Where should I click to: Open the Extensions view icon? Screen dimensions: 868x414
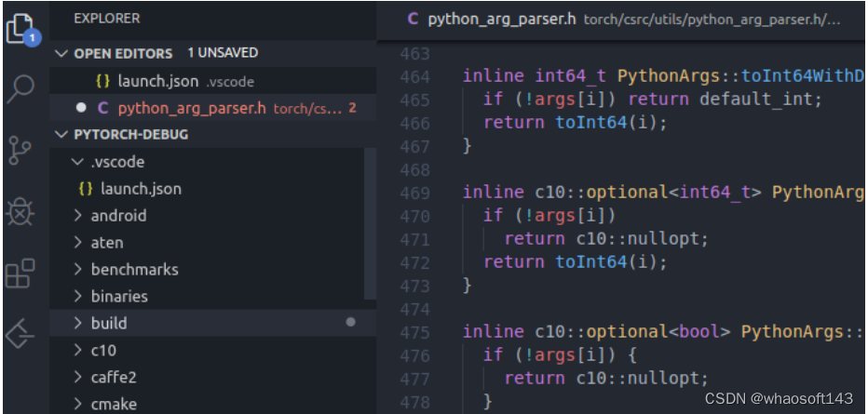pyautogui.click(x=20, y=274)
